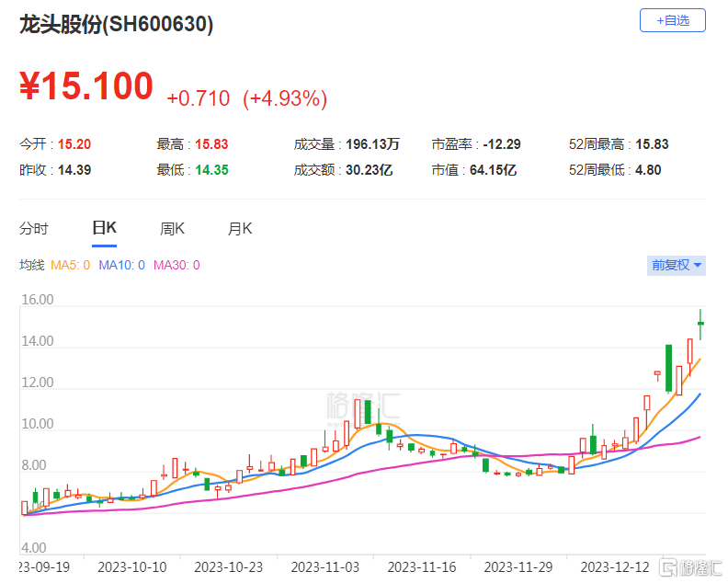Click the MA30 moving average label
728x583 pixels.
tap(176, 265)
